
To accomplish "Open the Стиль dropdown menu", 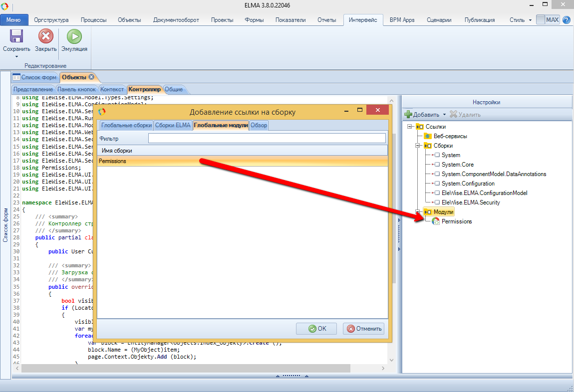I will 521,20.
